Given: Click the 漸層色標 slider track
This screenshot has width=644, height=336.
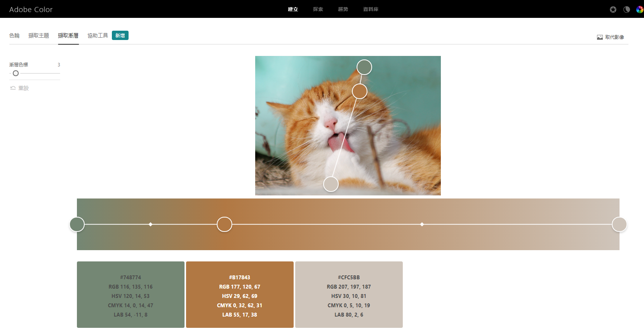Looking at the screenshot, I should pos(35,73).
